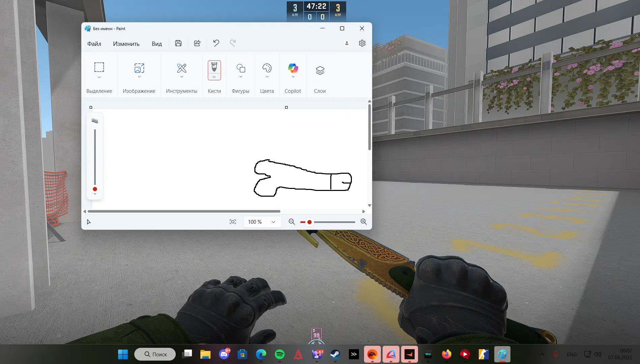Click the fit to window icon
The height and width of the screenshot is (364, 640).
233,222
